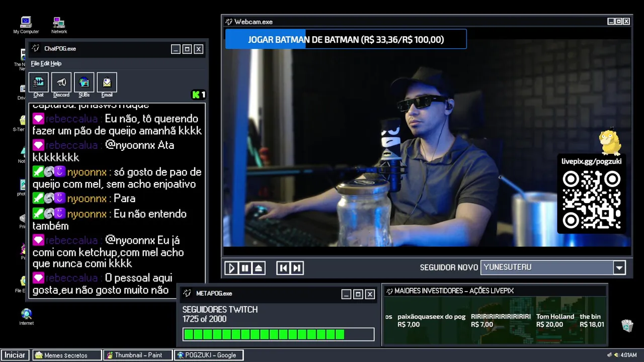Click the ChatPOG.exe title bar logo
The width and height of the screenshot is (644, 362).
tap(36, 48)
